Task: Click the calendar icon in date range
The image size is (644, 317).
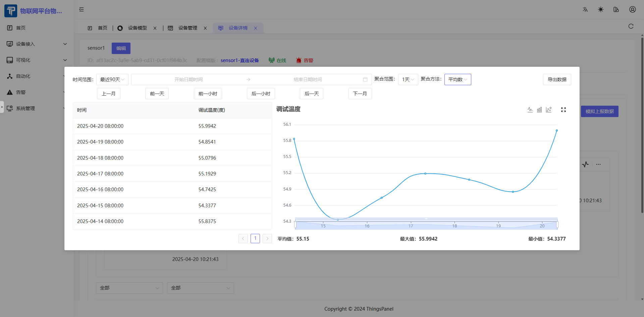Action: point(365,80)
